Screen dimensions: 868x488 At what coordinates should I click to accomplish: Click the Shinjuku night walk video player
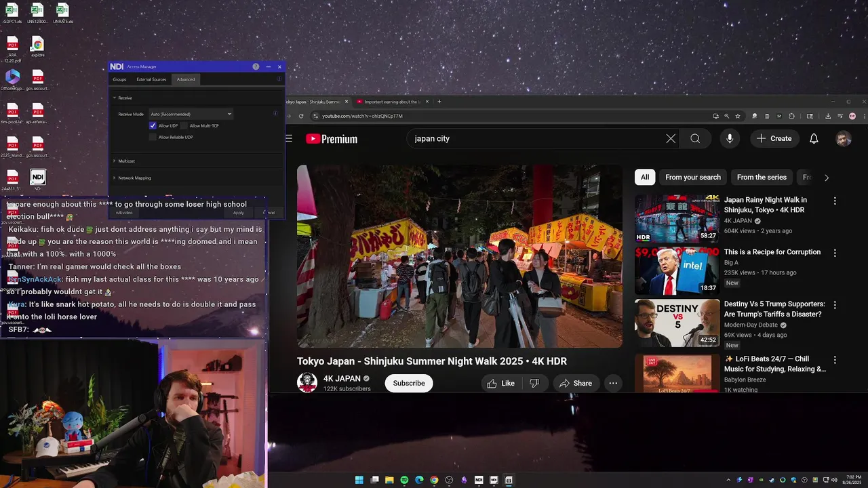(x=460, y=256)
